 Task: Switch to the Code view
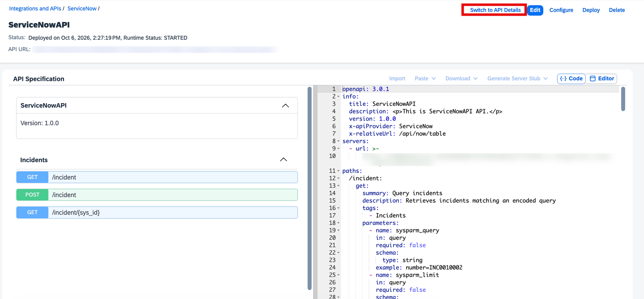(571, 79)
